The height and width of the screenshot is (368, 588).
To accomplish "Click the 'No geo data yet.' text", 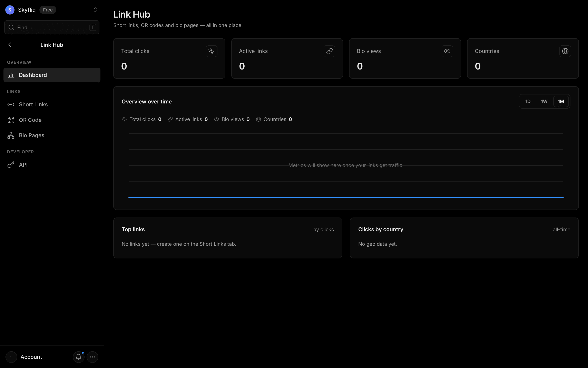I will pyautogui.click(x=378, y=244).
